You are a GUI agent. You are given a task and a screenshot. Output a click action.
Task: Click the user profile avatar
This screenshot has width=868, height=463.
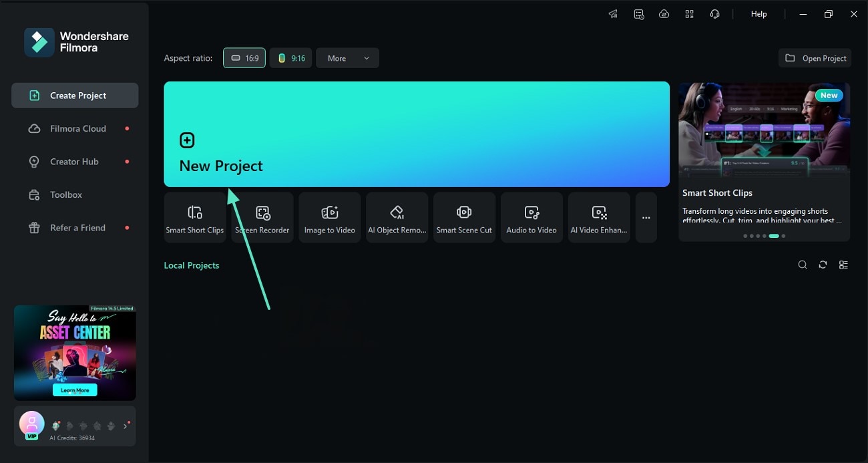tap(31, 423)
